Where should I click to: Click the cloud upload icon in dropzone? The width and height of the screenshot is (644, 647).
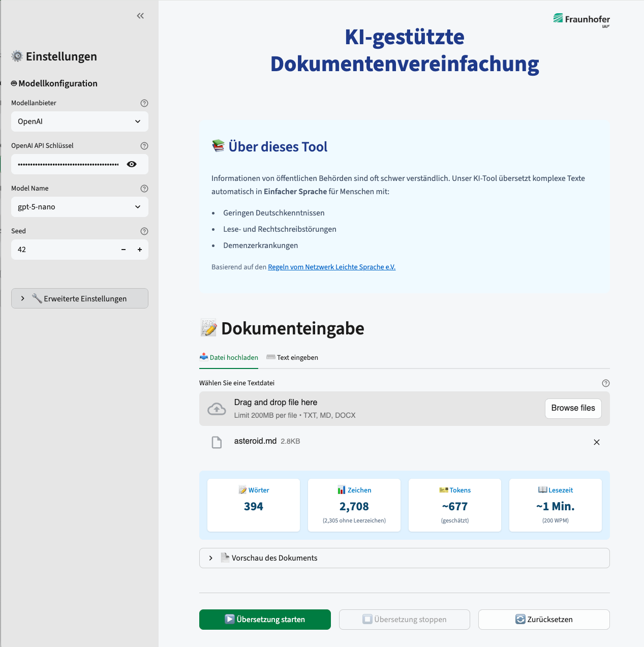coord(217,409)
